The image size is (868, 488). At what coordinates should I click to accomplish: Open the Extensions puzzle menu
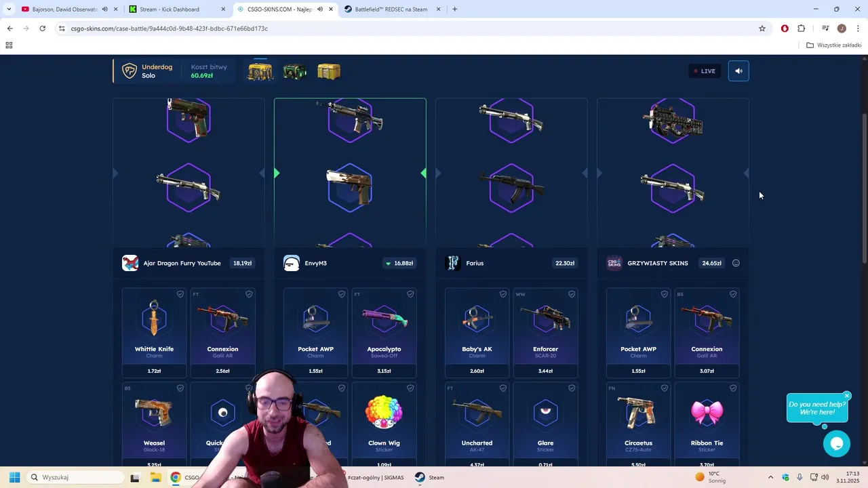tap(802, 28)
